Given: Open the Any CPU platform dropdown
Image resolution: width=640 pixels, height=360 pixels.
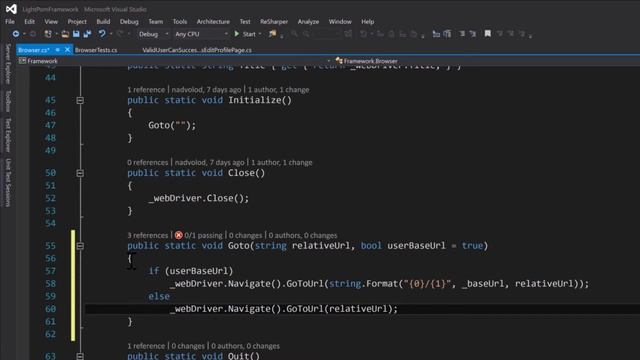Looking at the screenshot, I should (x=201, y=34).
